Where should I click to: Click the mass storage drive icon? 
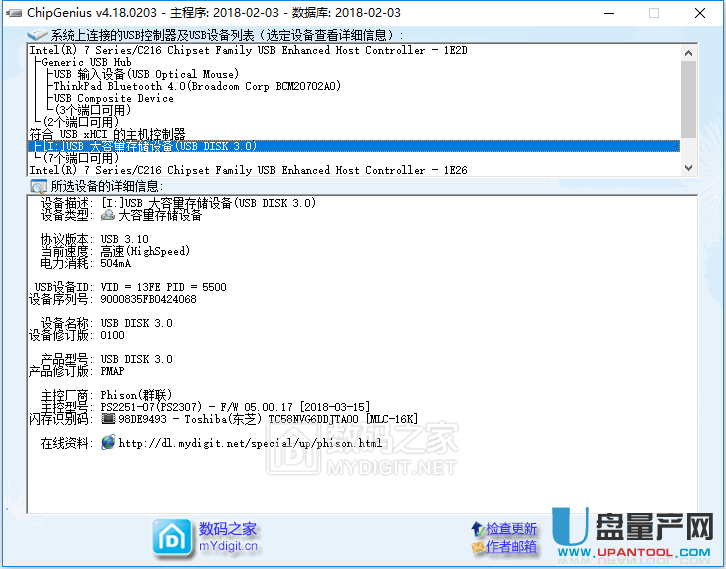108,215
